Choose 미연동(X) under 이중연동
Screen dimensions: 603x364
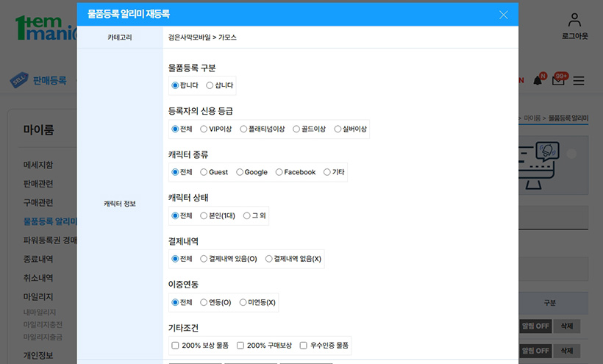(x=243, y=302)
